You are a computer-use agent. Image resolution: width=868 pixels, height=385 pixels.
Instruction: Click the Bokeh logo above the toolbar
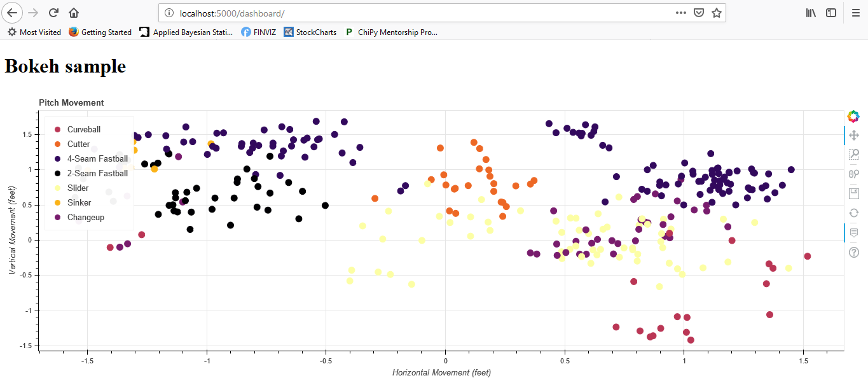[x=852, y=116]
